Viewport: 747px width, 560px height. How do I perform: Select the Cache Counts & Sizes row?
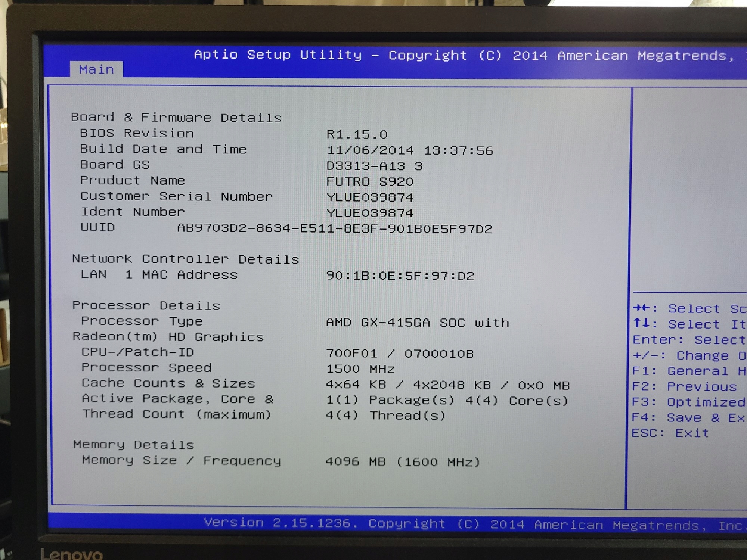(168, 383)
